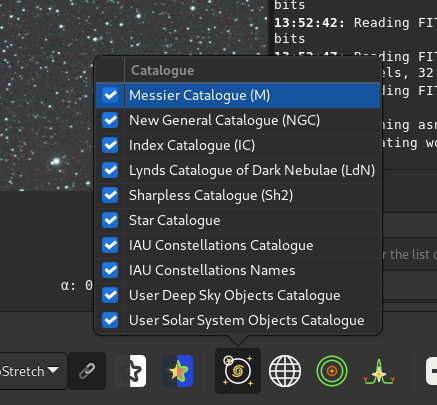
Task: Select Lynds Catalogue of Dark Nebulae (LdN) text
Action: click(252, 170)
